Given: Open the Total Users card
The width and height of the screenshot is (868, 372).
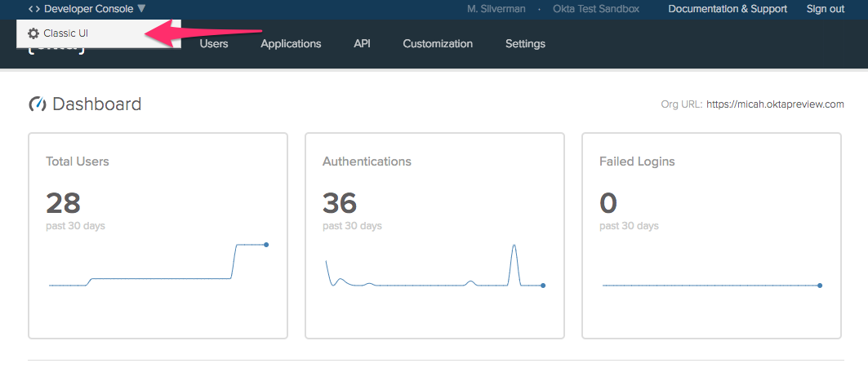Looking at the screenshot, I should pos(158,235).
